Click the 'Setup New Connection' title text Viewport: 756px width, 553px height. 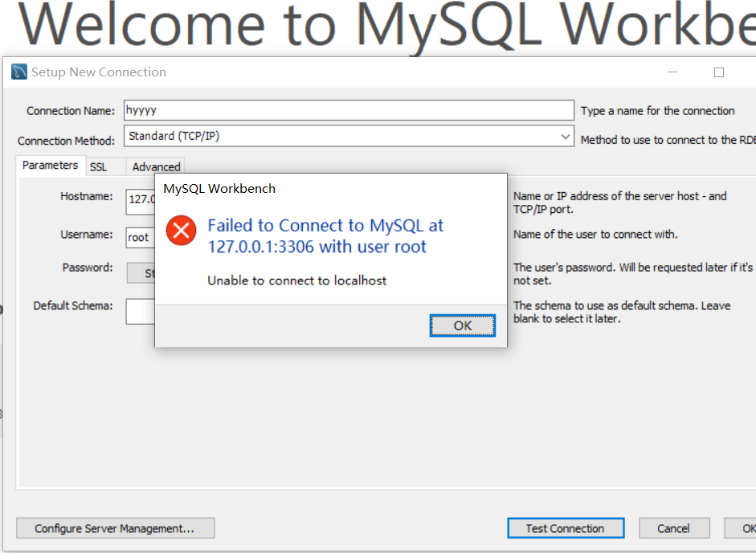pyautogui.click(x=99, y=72)
